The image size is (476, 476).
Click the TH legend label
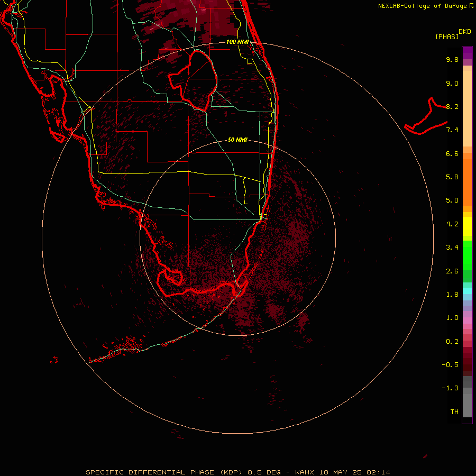coord(454,412)
